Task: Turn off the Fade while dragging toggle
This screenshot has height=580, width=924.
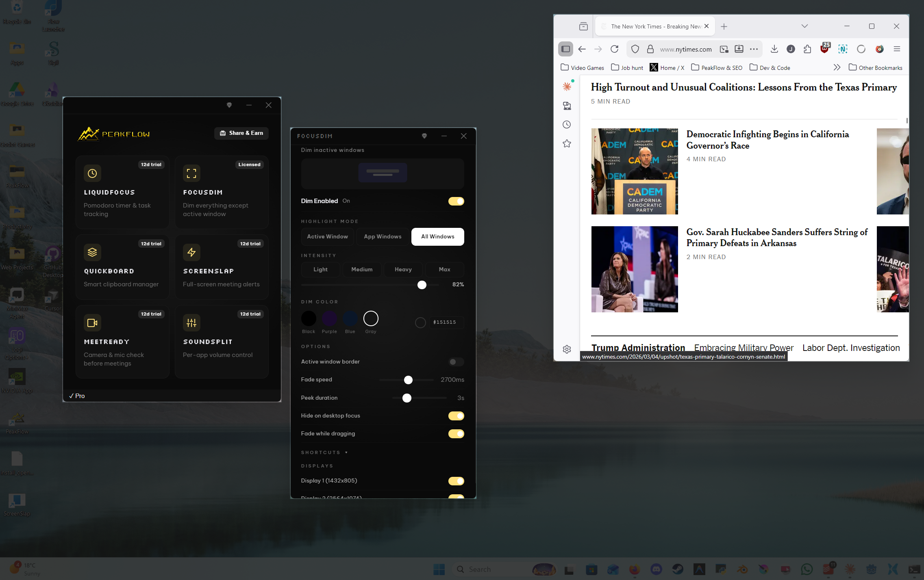Action: [x=456, y=434]
